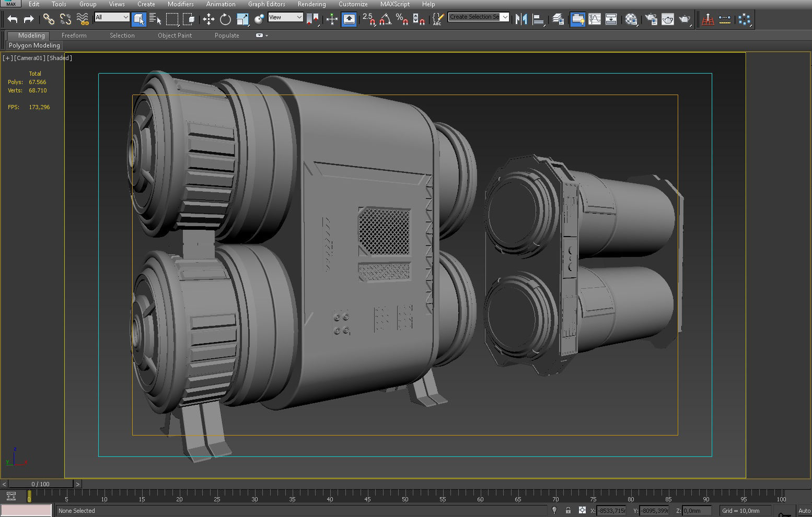Open the Render Setup dialog

[650, 19]
